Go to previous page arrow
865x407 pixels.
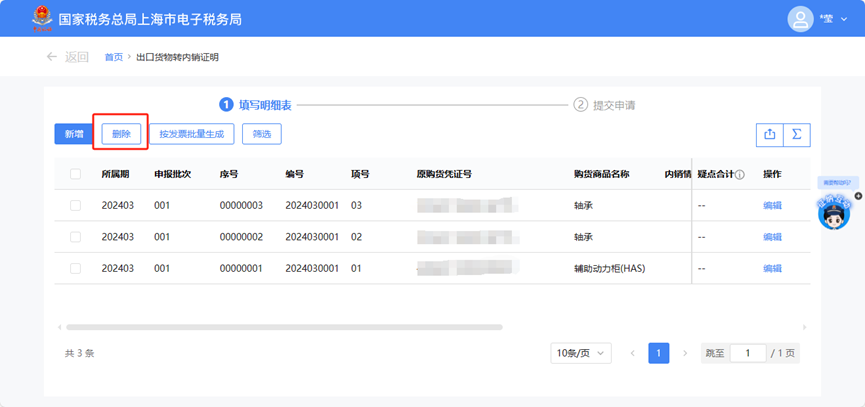click(x=632, y=353)
